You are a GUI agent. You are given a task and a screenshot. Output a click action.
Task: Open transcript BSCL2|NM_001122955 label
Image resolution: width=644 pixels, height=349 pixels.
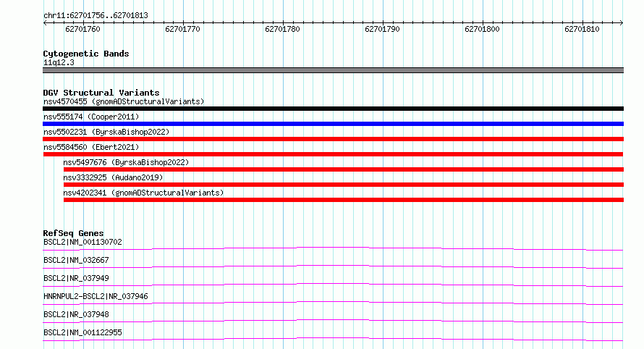coord(82,332)
